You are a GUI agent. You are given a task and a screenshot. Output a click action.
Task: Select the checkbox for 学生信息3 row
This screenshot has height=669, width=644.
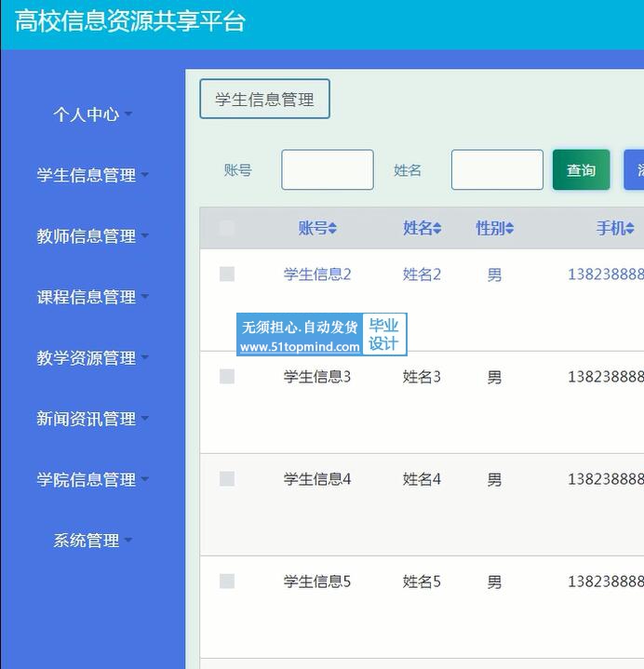click(x=227, y=376)
